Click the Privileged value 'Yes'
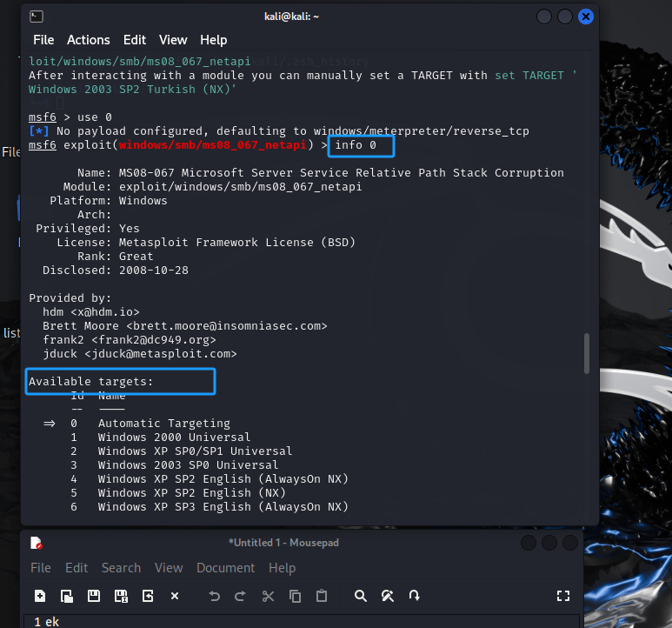 [x=129, y=229]
